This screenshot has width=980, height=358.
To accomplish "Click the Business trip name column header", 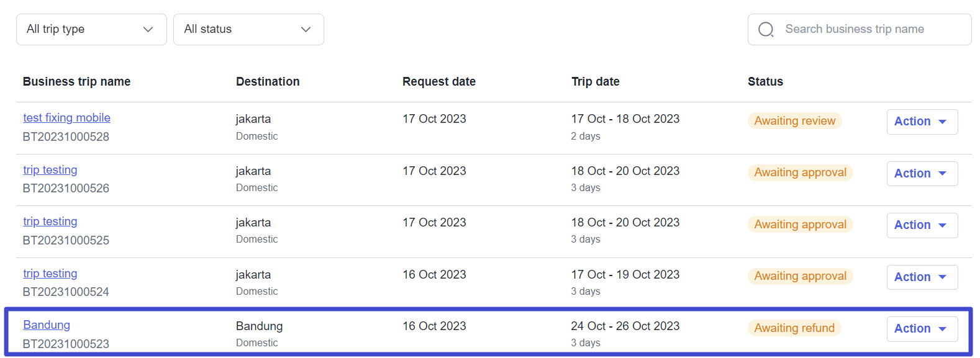I will point(76,82).
